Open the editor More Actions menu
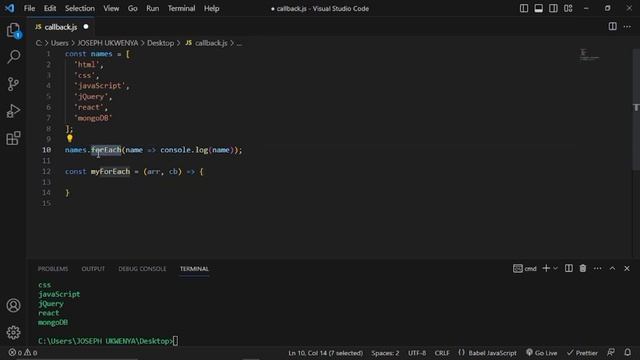Viewport: 640px width, 360px height. coord(627,27)
